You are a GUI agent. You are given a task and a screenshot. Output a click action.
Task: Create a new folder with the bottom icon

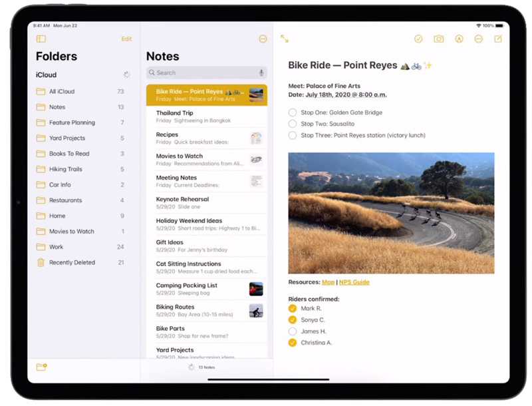pos(41,367)
